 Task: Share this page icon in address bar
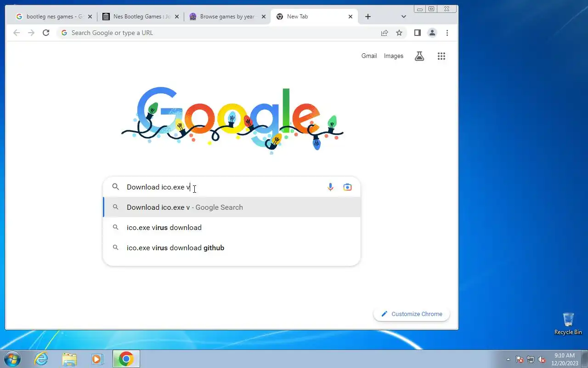click(x=384, y=33)
